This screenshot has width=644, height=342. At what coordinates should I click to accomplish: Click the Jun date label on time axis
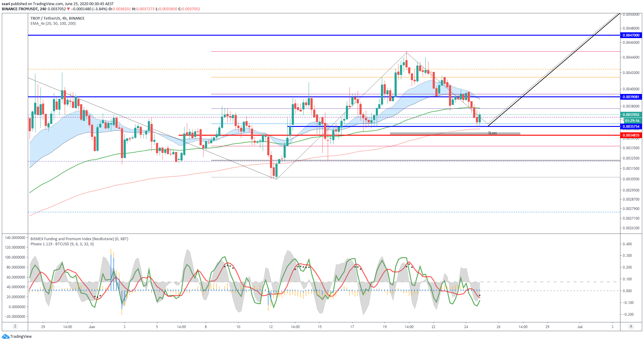tap(92, 327)
